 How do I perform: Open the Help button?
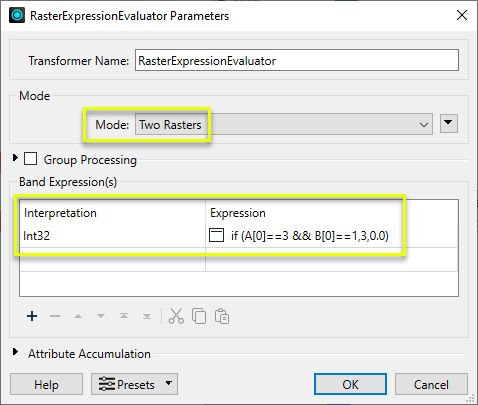[46, 384]
